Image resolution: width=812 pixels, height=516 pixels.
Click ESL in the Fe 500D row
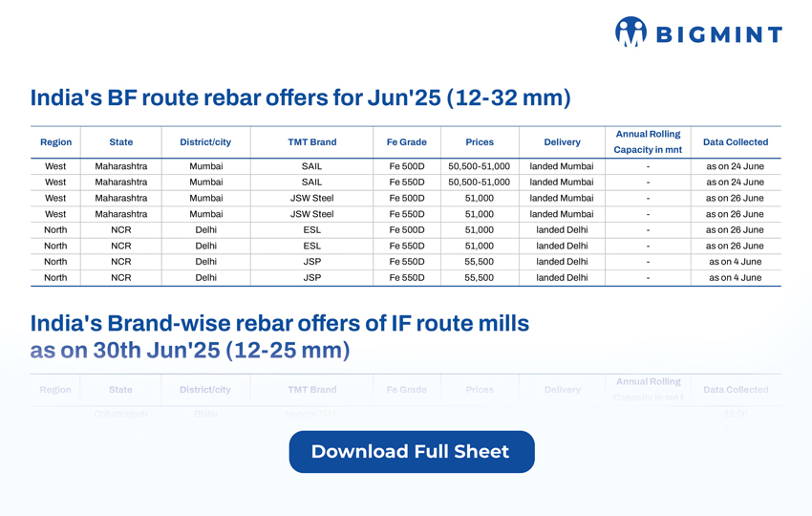[311, 230]
